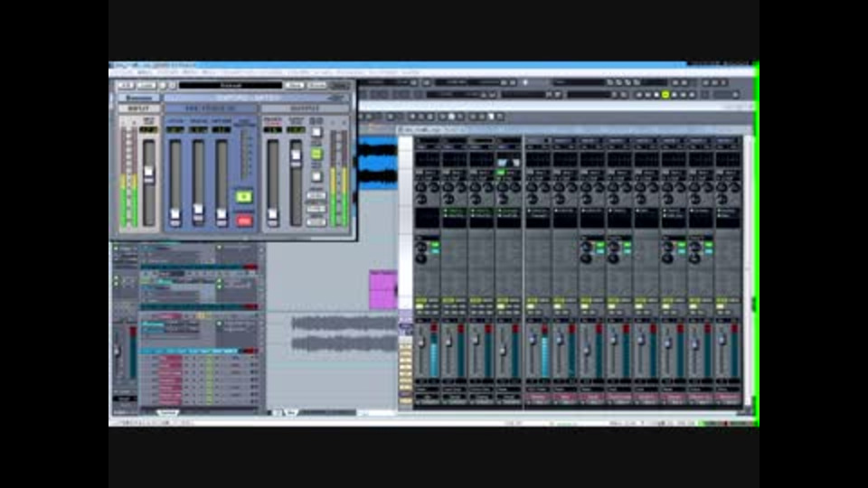Click the bottom-most small button in plugin output section
Image resolution: width=868 pixels, height=488 pixels.
pos(316,221)
